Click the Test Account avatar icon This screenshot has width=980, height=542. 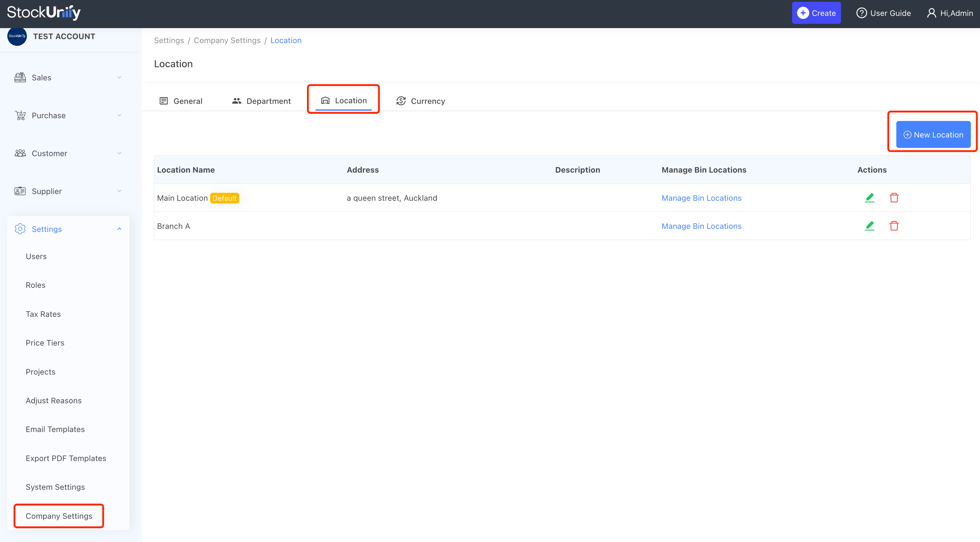(17, 36)
